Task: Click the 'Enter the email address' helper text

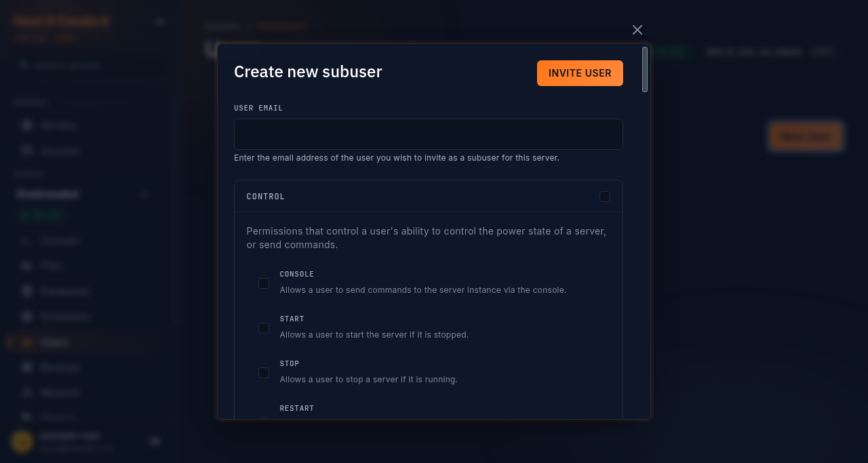Action: pyautogui.click(x=397, y=158)
